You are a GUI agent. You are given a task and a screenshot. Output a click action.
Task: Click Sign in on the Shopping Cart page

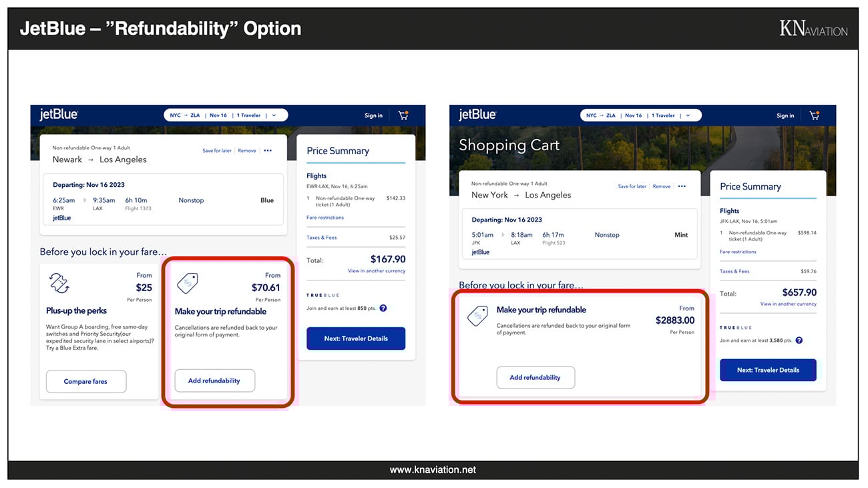pyautogui.click(x=785, y=115)
